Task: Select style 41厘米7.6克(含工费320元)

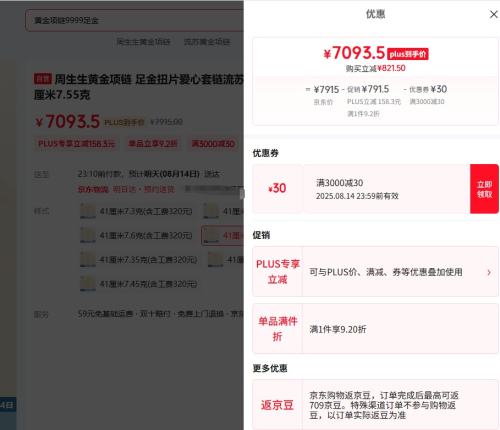Action: point(136,235)
